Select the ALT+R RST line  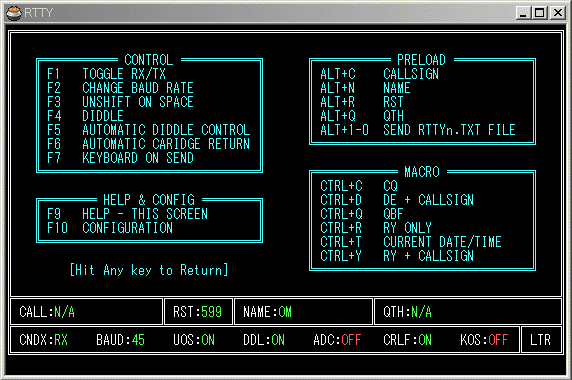[362, 102]
